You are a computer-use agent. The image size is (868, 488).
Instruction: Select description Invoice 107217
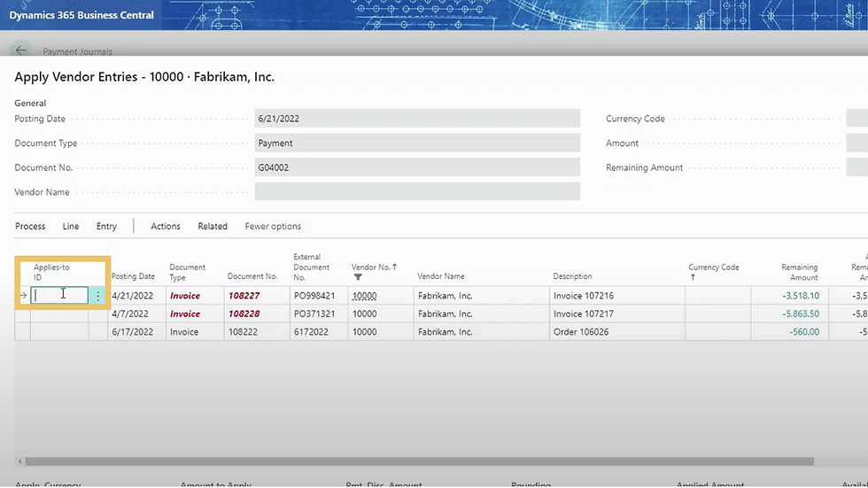[x=617, y=314]
